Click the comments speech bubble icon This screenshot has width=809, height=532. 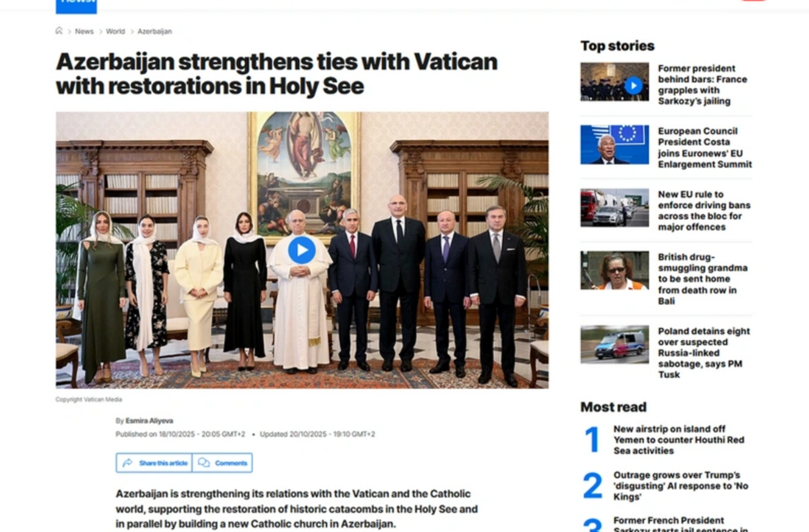click(204, 463)
